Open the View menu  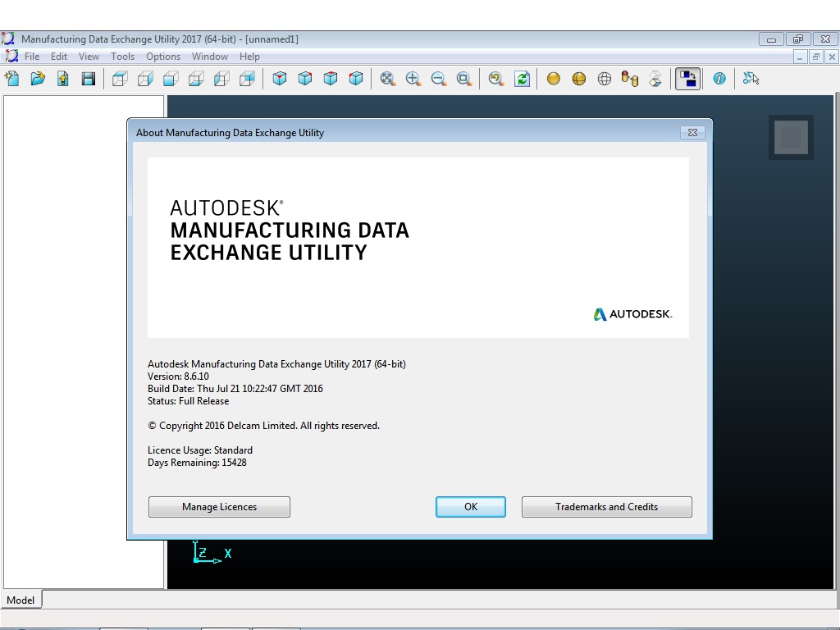[89, 57]
